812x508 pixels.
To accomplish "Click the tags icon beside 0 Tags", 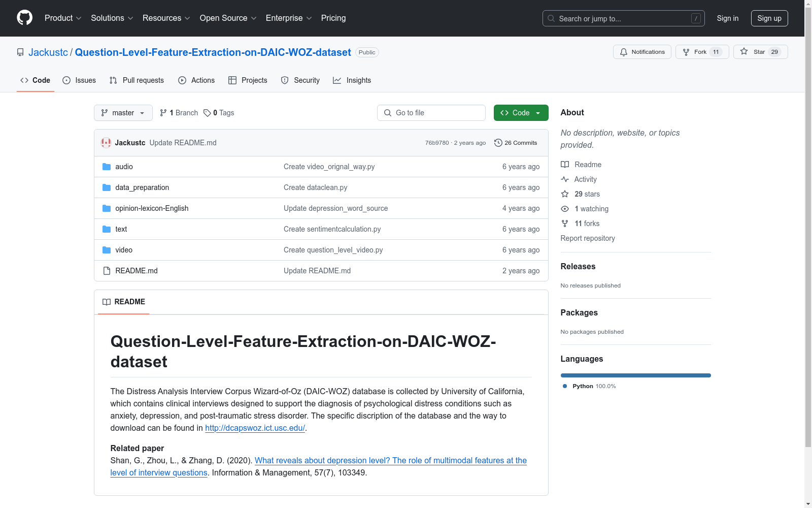I will (x=207, y=113).
